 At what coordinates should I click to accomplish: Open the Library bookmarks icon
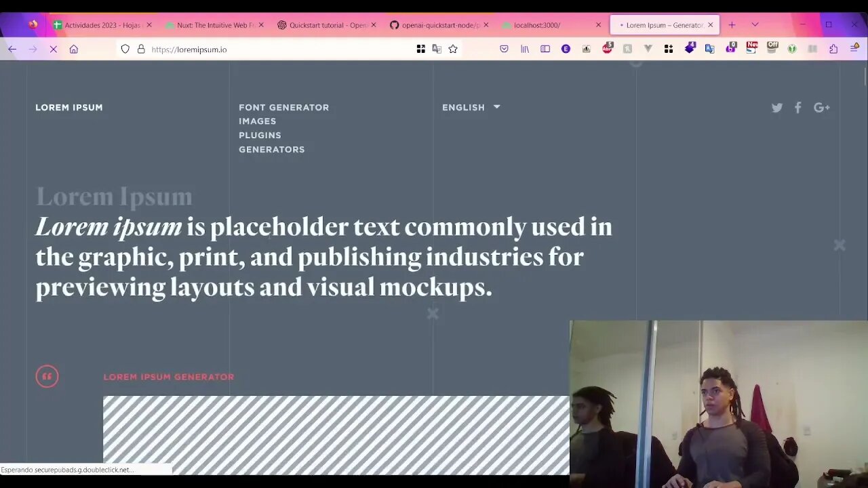525,49
